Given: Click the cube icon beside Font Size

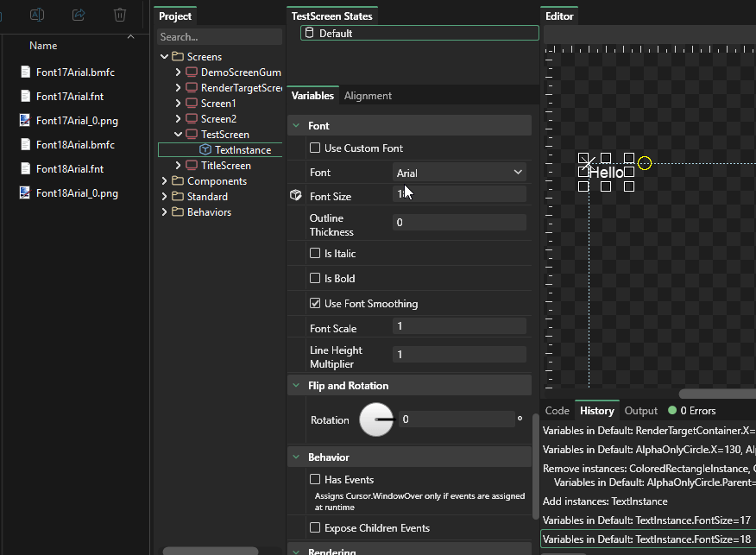Looking at the screenshot, I should [x=296, y=196].
